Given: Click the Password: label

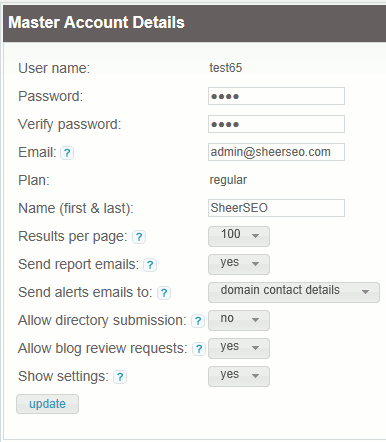Looking at the screenshot, I should point(50,96).
